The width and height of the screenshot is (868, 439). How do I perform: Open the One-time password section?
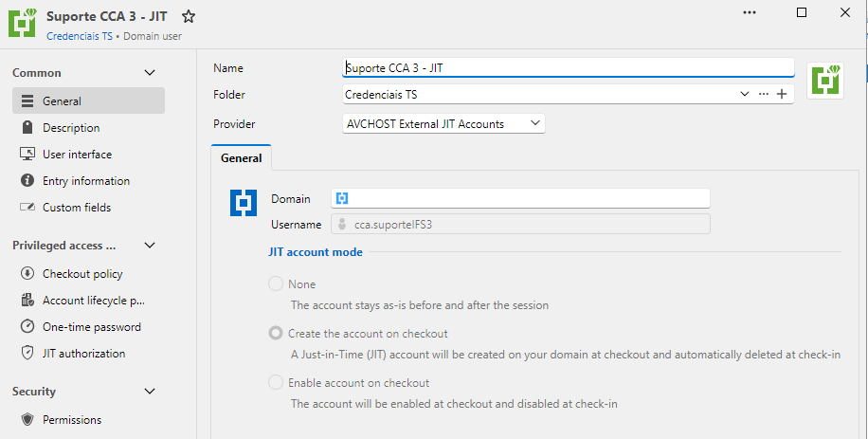pos(88,326)
